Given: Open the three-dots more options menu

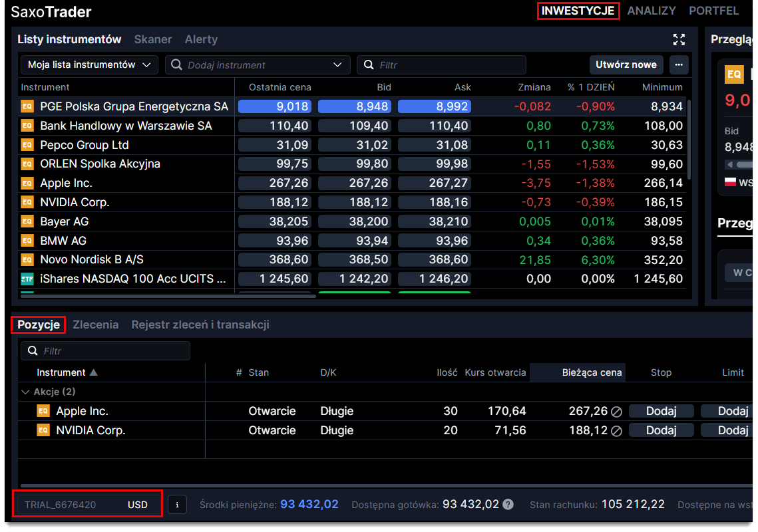Looking at the screenshot, I should pos(679,65).
